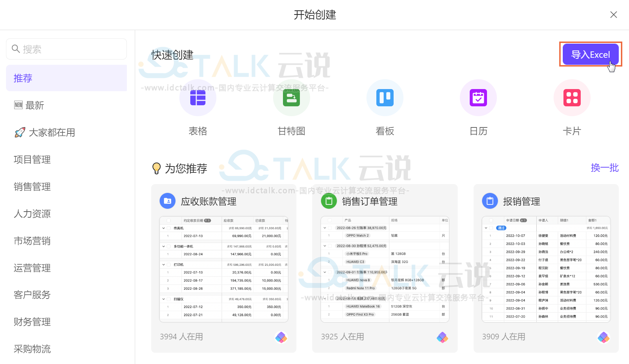Select 运营管理 category
629x364 pixels.
[x=67, y=268]
